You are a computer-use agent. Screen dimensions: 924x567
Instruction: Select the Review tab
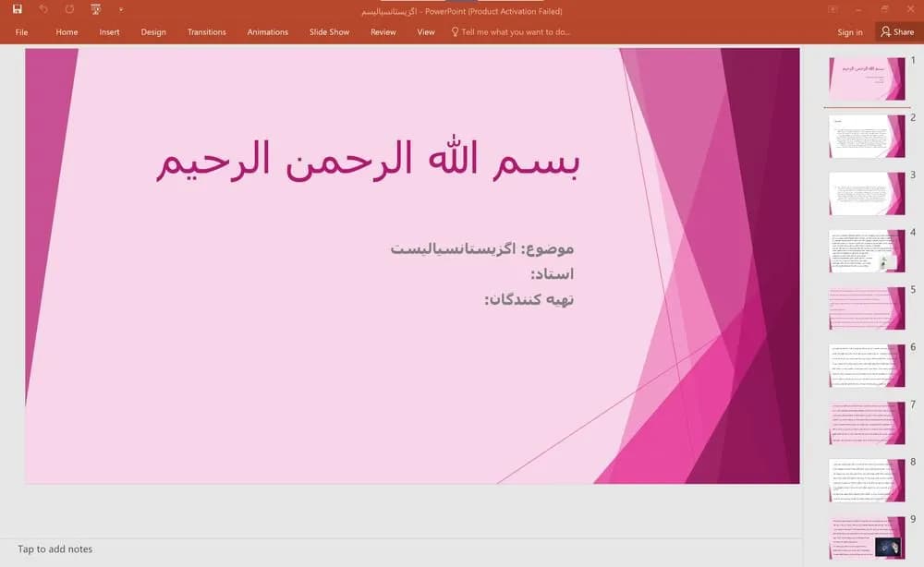(x=383, y=32)
